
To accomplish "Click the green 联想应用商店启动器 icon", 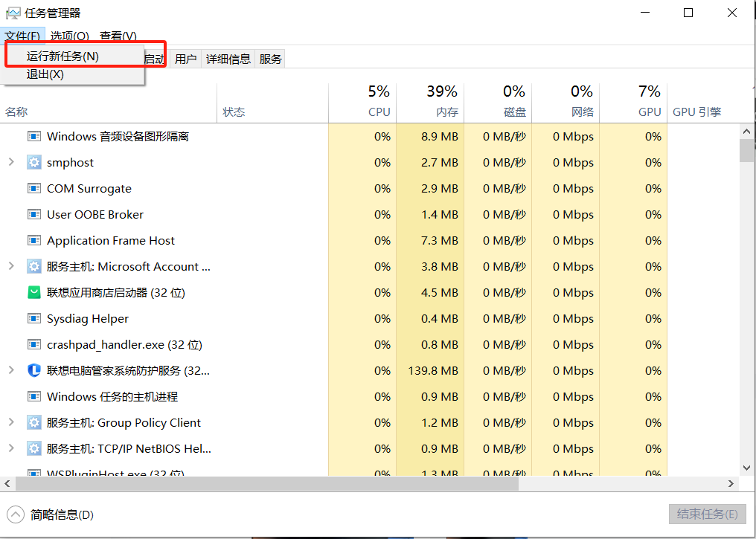I will pos(33,292).
